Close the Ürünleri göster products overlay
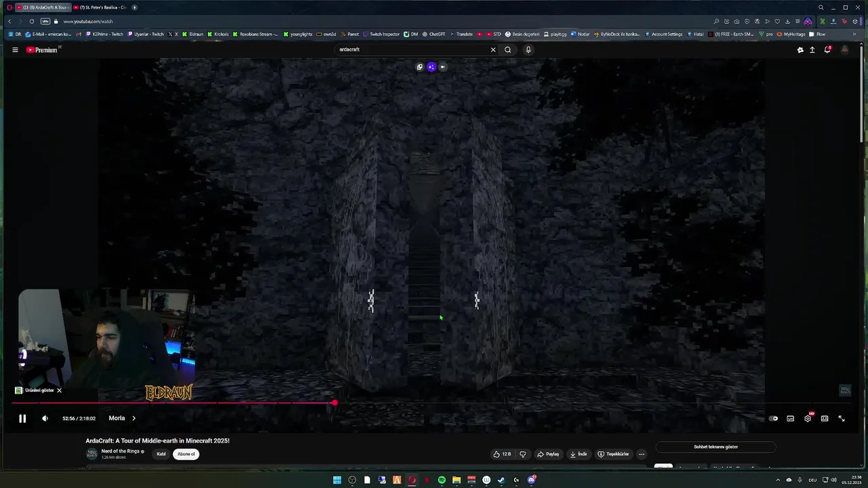Image resolution: width=868 pixels, height=488 pixels. coord(59,390)
